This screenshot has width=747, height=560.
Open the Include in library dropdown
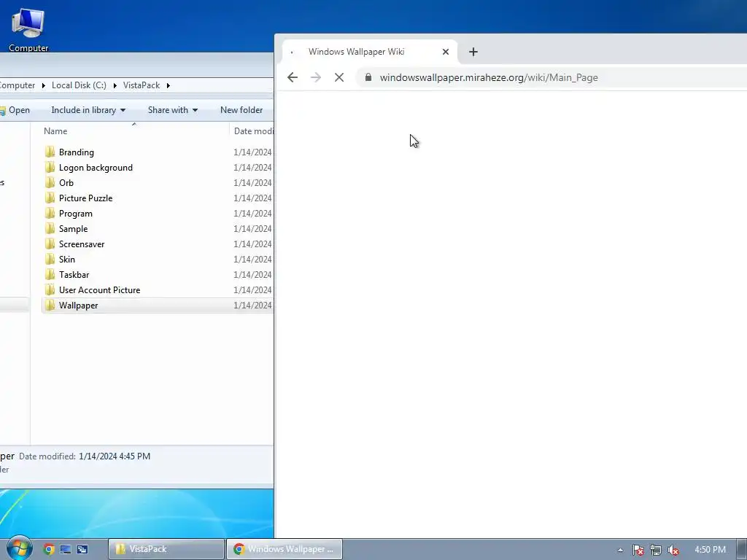88,110
